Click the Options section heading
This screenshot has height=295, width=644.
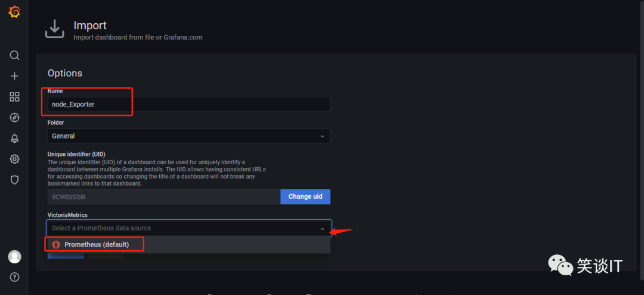[x=65, y=73]
